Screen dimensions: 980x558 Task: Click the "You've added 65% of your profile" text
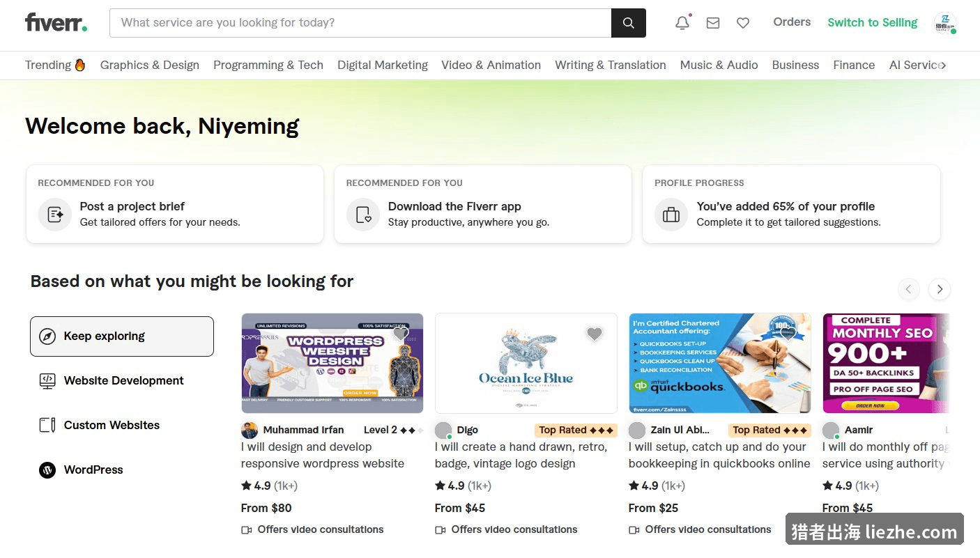coord(786,206)
